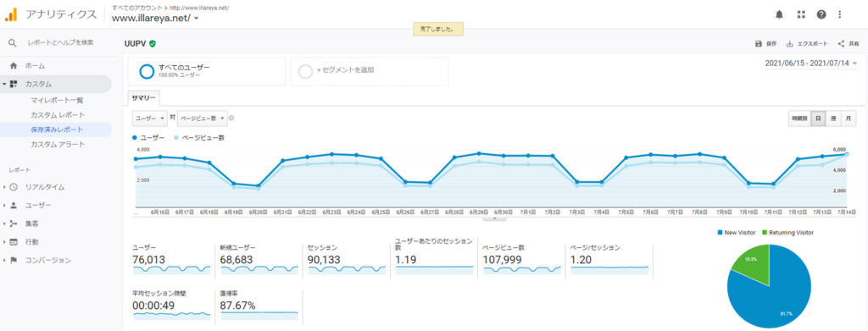Click the green verified shield next to UUPV
The width and height of the screenshot is (868, 331).
click(x=153, y=43)
